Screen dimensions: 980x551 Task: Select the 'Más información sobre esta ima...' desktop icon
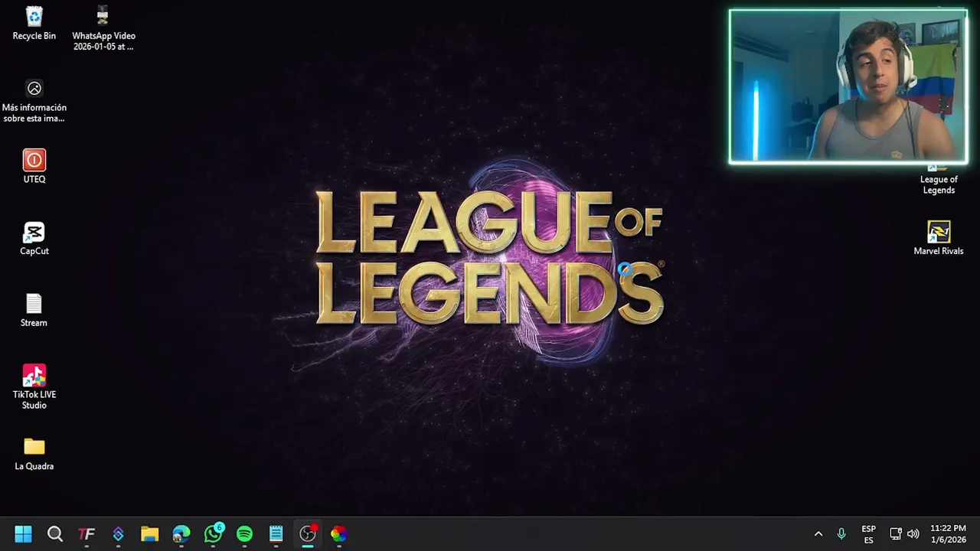pyautogui.click(x=34, y=101)
